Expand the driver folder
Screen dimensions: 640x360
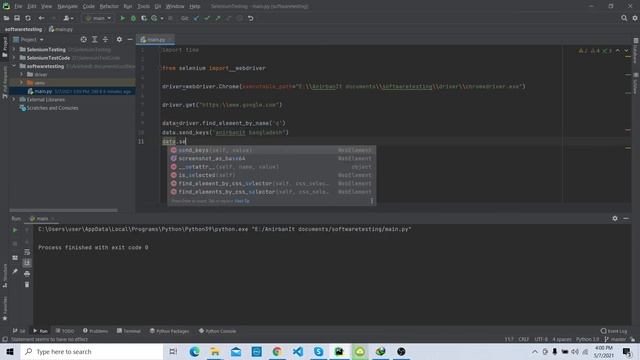(x=22, y=74)
